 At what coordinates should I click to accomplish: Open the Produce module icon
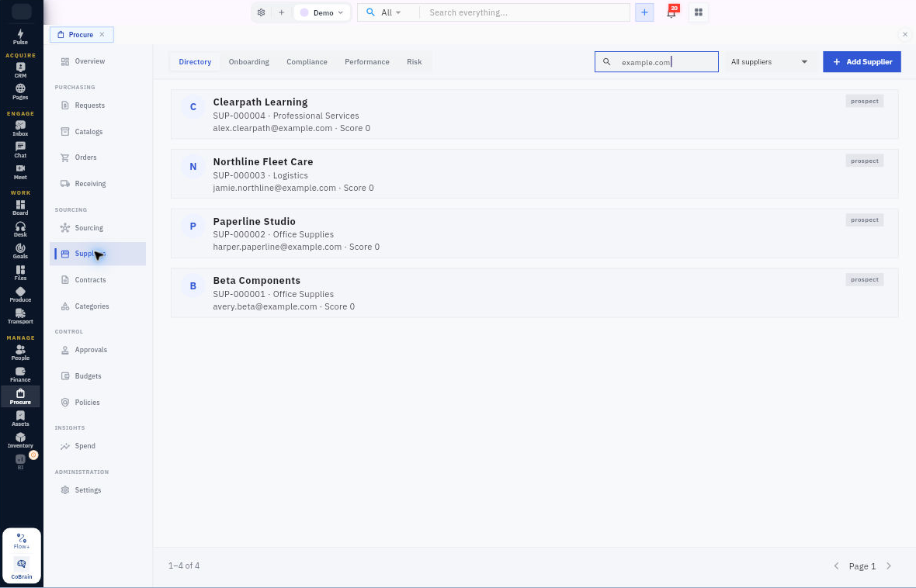click(20, 294)
